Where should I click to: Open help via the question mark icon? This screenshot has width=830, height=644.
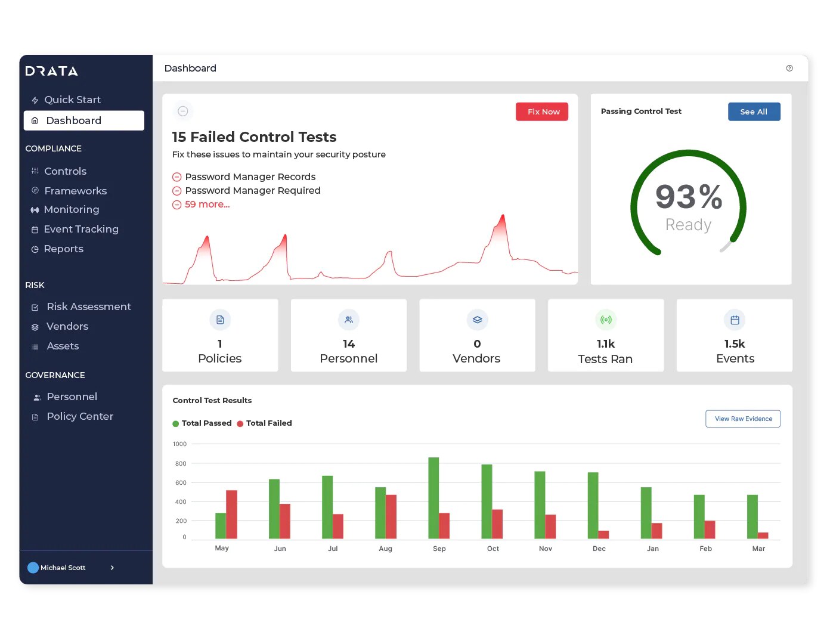click(789, 68)
